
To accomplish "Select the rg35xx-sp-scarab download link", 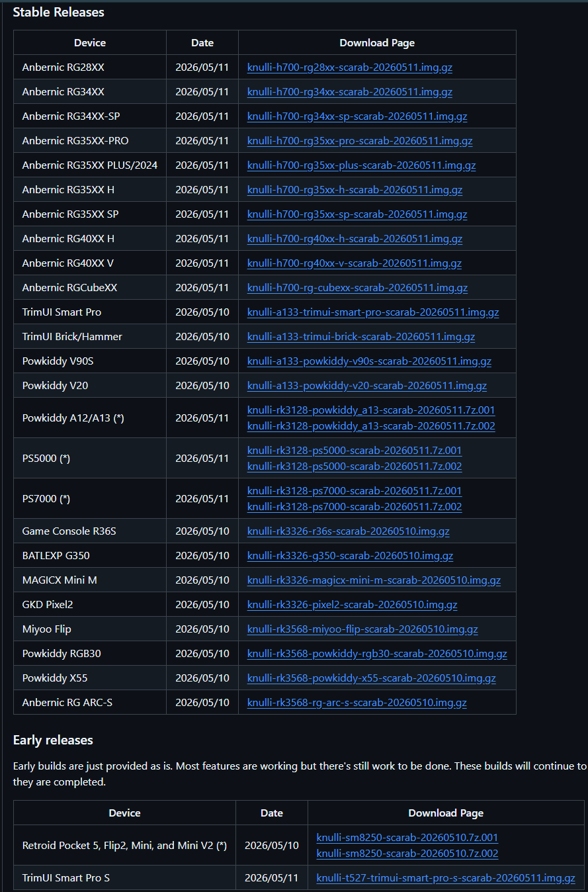I will click(x=357, y=214).
